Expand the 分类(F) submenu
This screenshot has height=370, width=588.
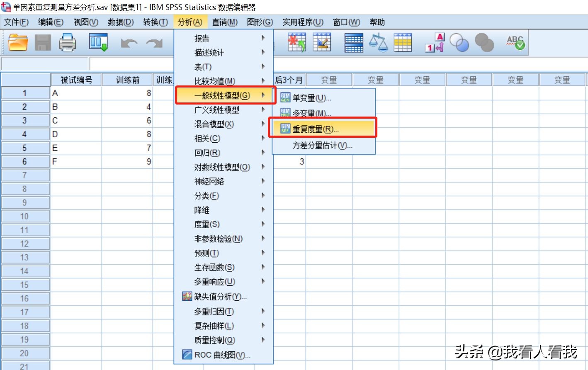coord(224,196)
